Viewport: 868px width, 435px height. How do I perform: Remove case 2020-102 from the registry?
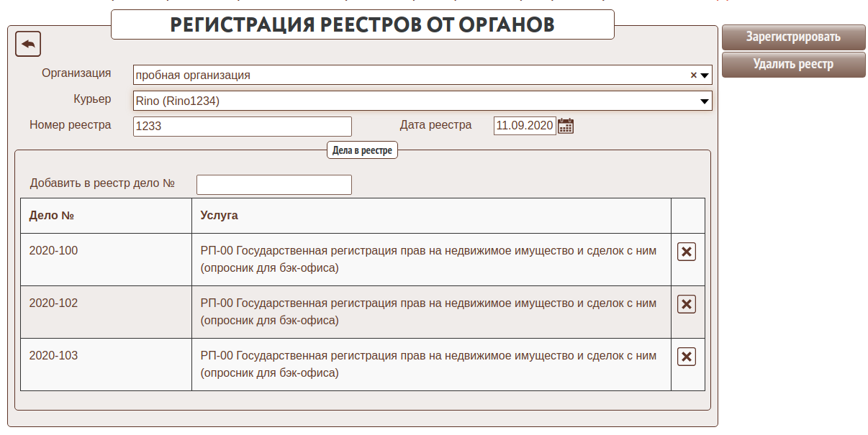687,304
